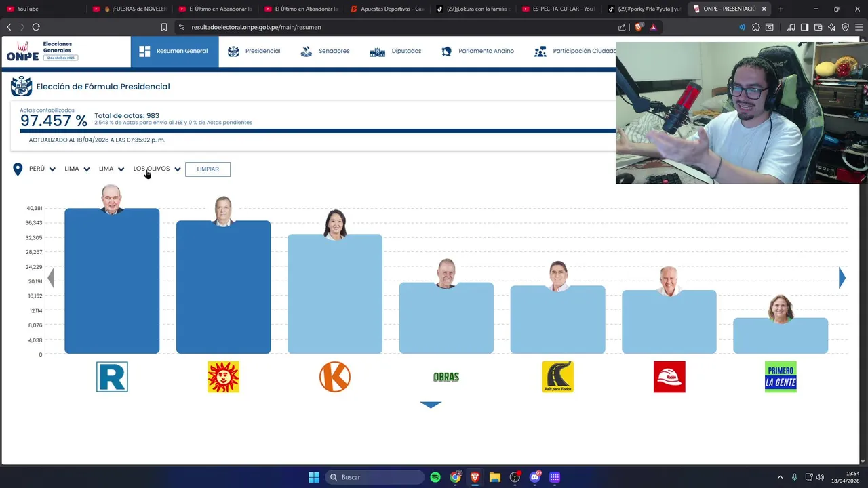Click the ACTUALIZADO AL 18/04/2026 timestamp
Screen dimensions: 868x488
(x=97, y=140)
